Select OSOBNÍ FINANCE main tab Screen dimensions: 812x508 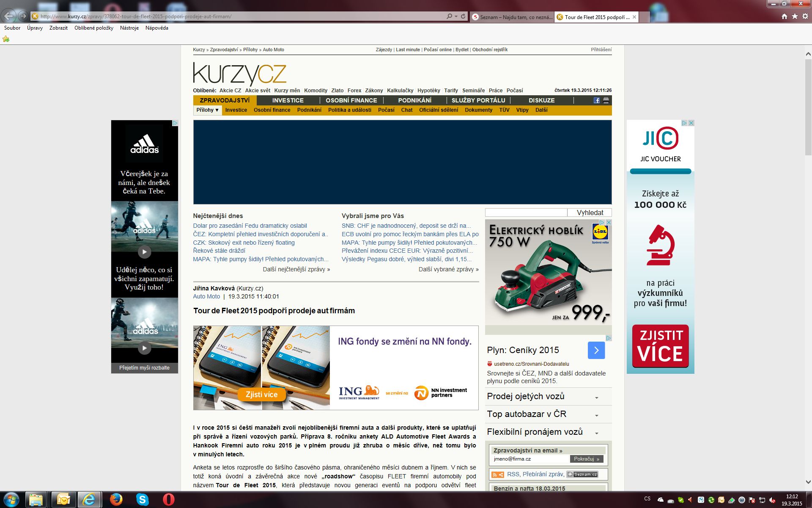(351, 100)
